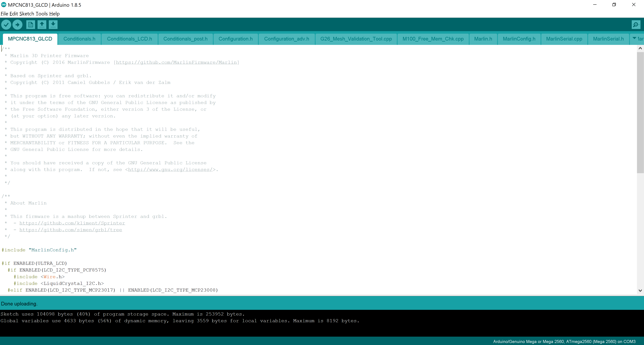Switch to Conditionals_LCD.h tab

(x=129, y=39)
